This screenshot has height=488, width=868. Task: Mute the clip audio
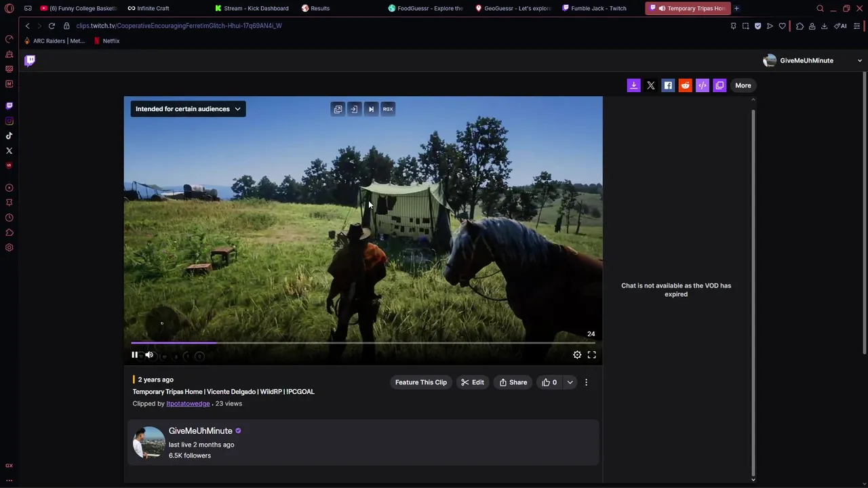pos(149,354)
